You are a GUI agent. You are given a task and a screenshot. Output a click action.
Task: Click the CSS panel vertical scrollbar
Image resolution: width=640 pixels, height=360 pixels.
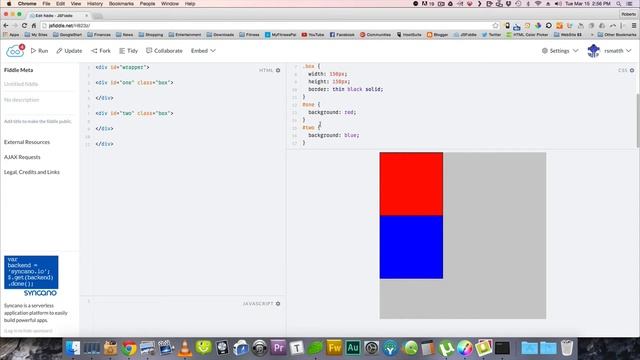pyautogui.click(x=638, y=120)
